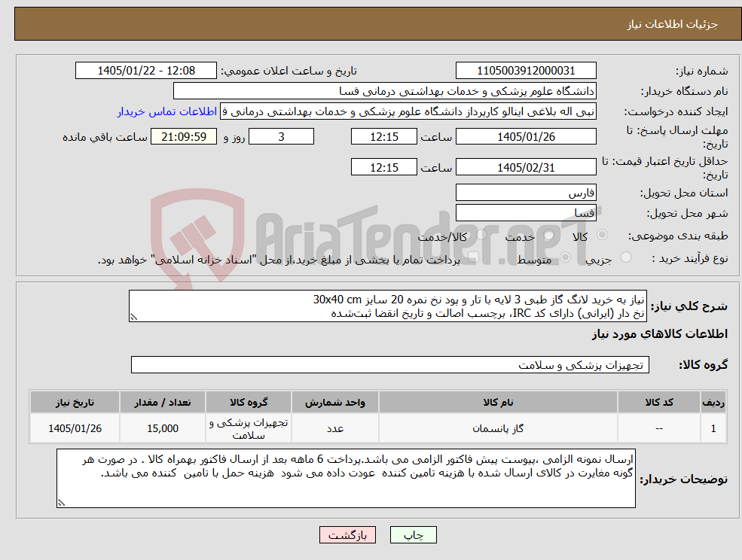Click the announcement date field 1405/01/22 - 12:08
Image resolution: width=742 pixels, height=560 pixels.
coord(145,71)
